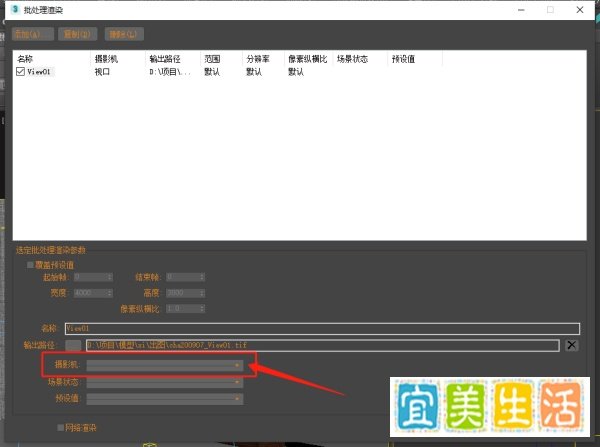
Task: Open the 摄影机 camera dropdown
Action: point(165,365)
